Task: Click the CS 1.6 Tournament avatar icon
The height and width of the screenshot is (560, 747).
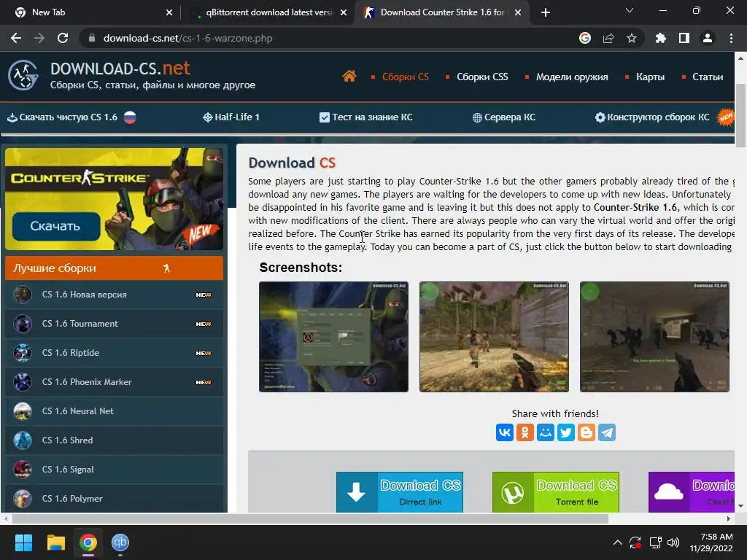Action: click(x=23, y=324)
